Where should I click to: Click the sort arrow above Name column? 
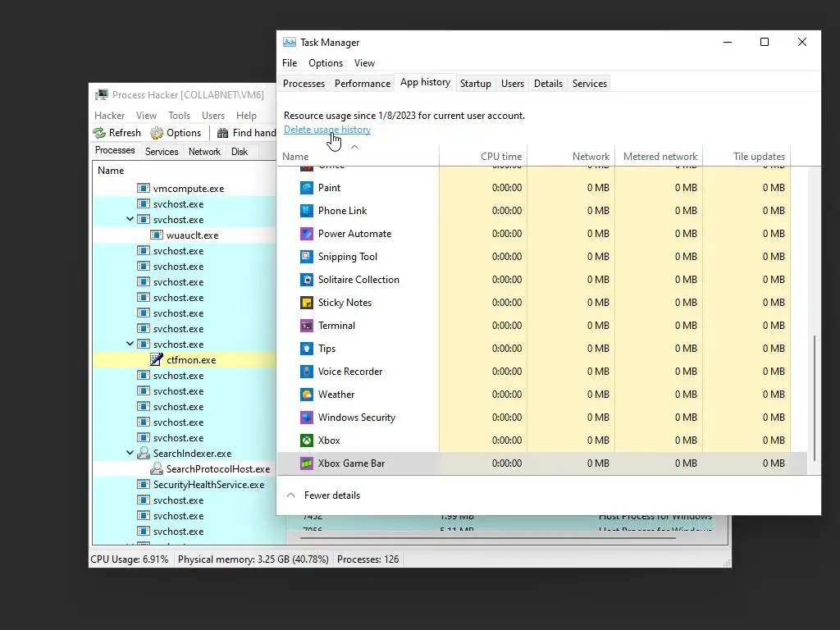(354, 147)
